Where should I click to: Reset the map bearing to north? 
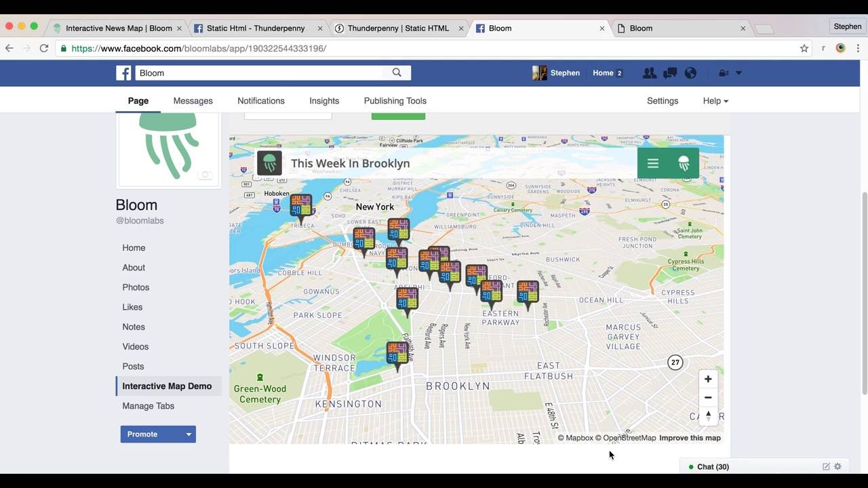tap(708, 415)
